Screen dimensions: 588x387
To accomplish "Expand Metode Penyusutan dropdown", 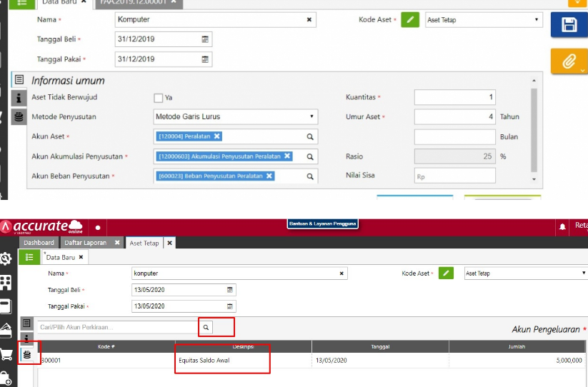I will [312, 116].
